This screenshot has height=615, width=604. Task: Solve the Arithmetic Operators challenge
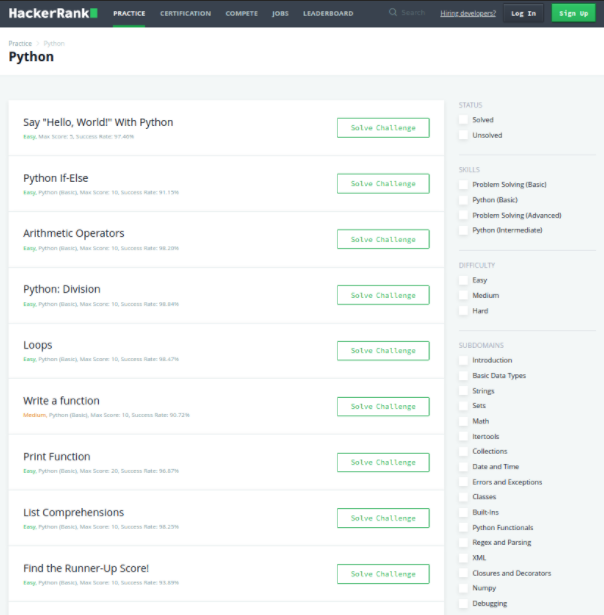(383, 239)
